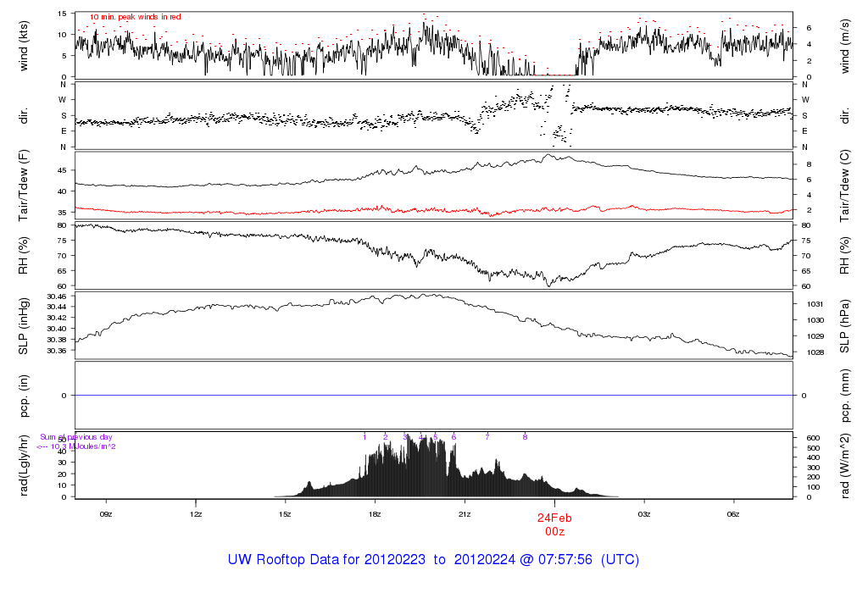Image resolution: width=868 pixels, height=593 pixels.
Task: Click purple hour marker 1 on radiation plot
Action: tap(364, 437)
